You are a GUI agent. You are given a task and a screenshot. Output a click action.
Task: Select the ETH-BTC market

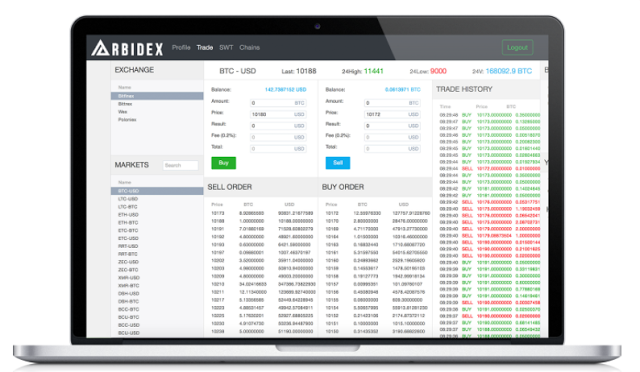[157, 223]
